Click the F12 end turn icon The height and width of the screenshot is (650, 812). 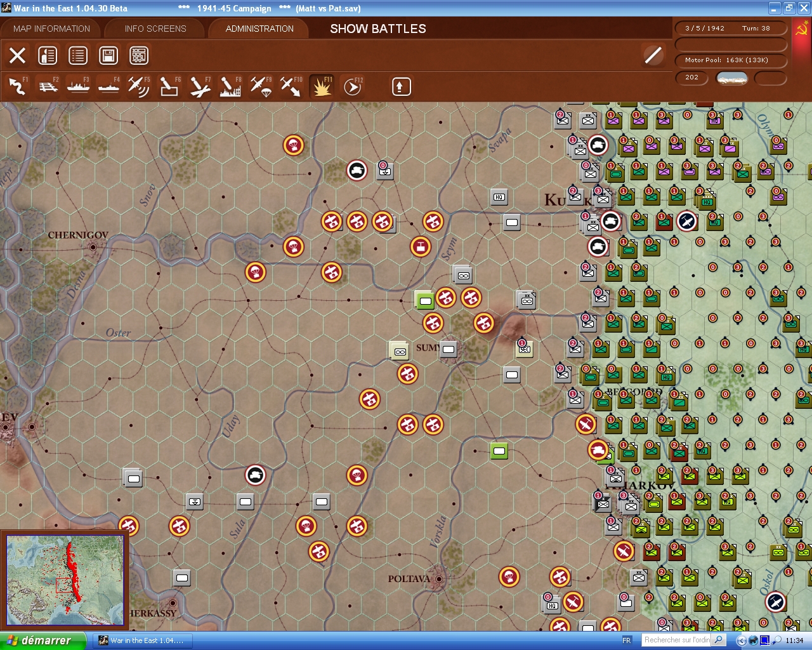pos(352,86)
